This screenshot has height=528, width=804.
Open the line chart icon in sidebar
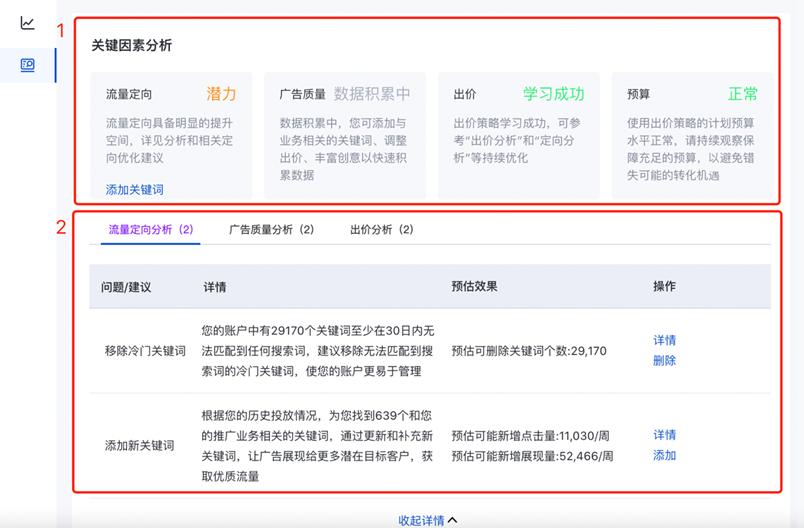(x=28, y=23)
